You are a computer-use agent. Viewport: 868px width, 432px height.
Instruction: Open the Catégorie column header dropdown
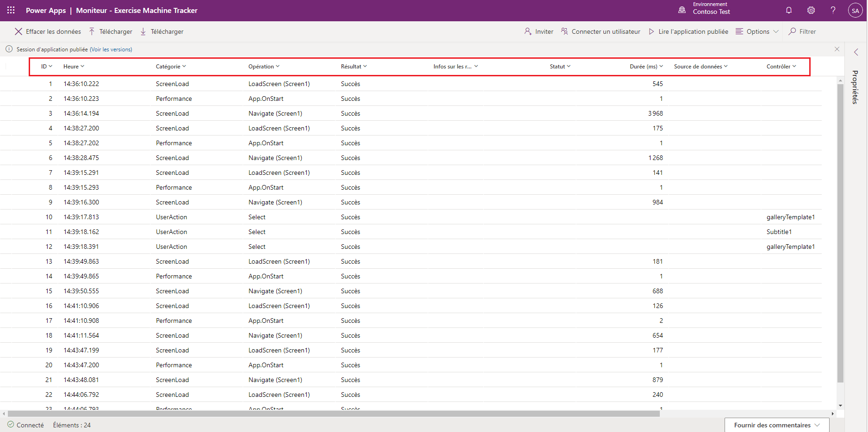tap(171, 67)
